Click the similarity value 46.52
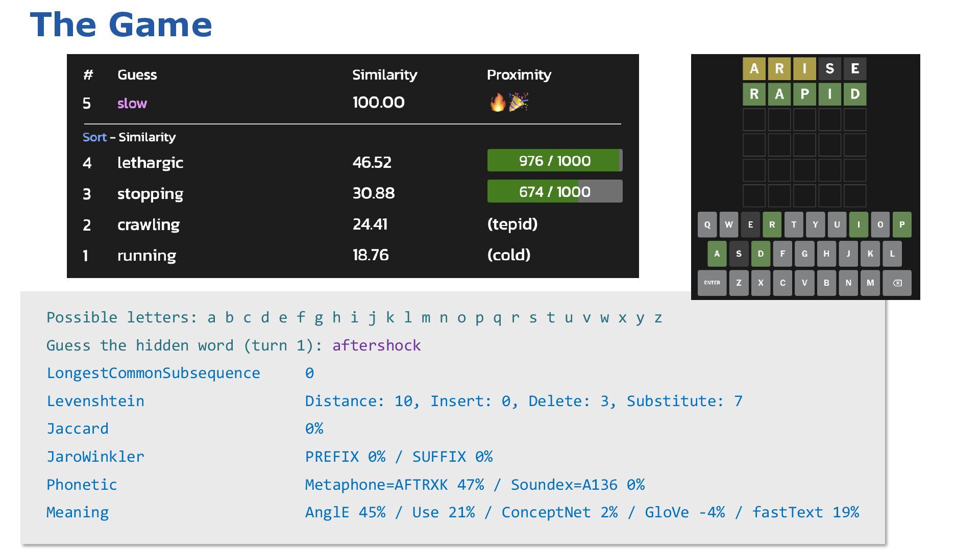 click(372, 162)
